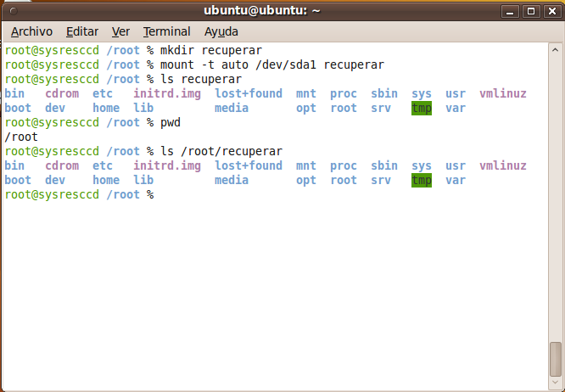Click the vertical scrollbar thumb

coord(556,359)
